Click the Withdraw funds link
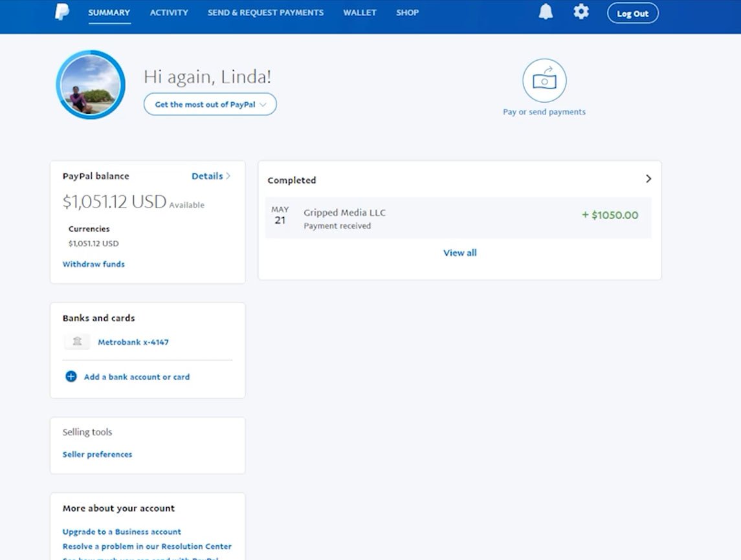Image resolution: width=741 pixels, height=560 pixels. [93, 264]
